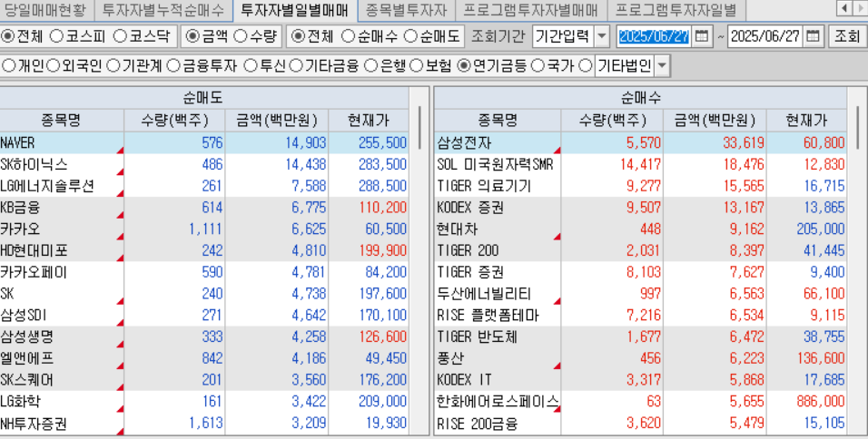The height and width of the screenshot is (439, 868).
Task: Open the 기간입력 period dropdown
Action: click(602, 36)
